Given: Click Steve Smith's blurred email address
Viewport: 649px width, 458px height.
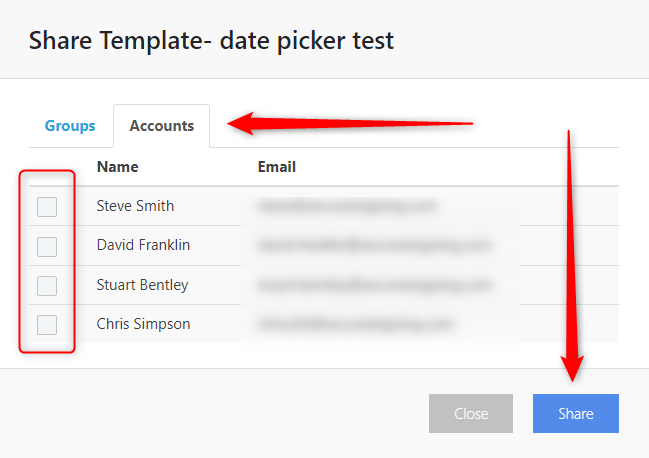Looking at the screenshot, I should [x=347, y=206].
